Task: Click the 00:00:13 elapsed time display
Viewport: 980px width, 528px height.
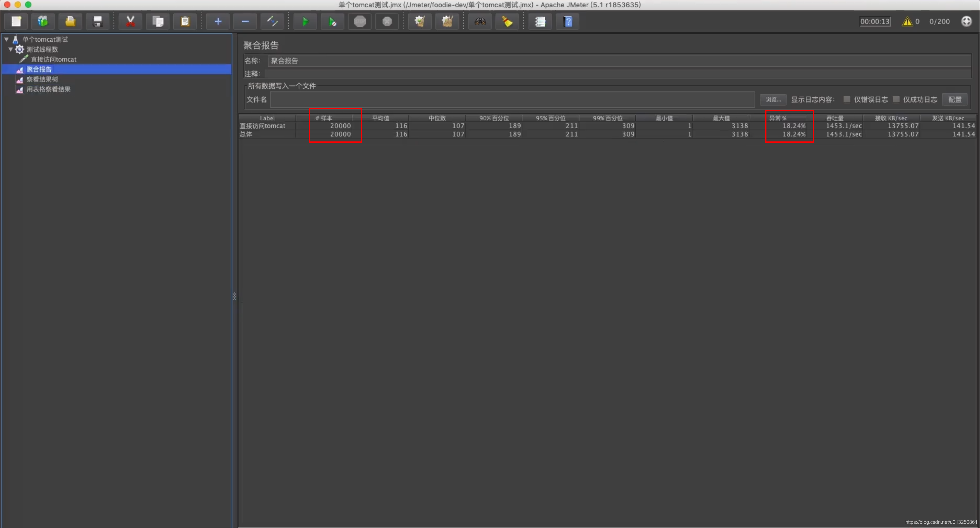Action: point(875,21)
